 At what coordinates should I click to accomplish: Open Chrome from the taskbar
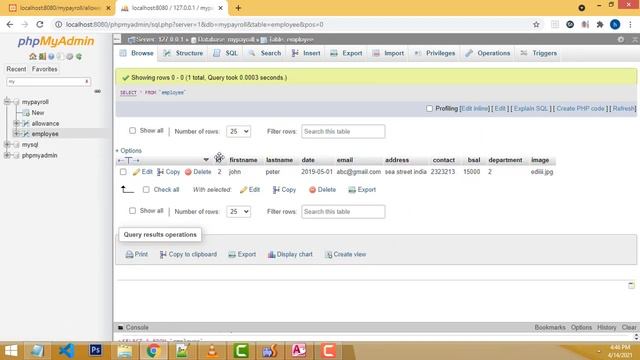(153, 351)
